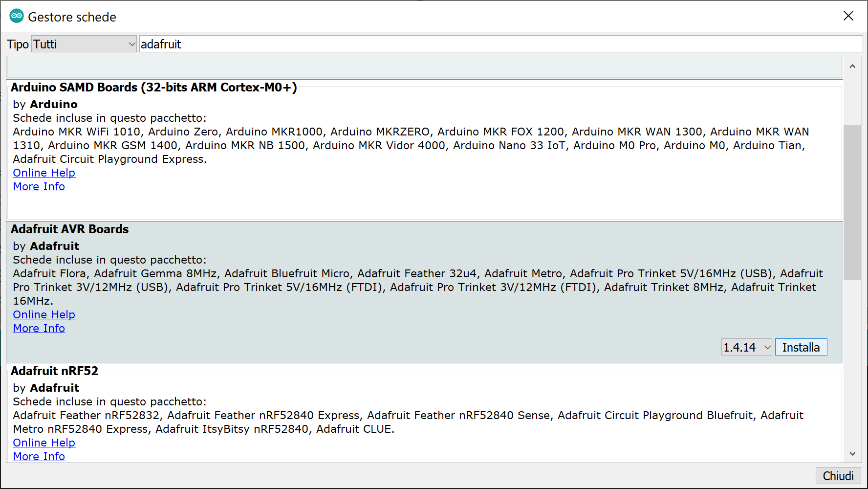Viewport: 868px width, 489px height.
Task: Open Online Help for Adafruit nRF52
Action: 44,443
